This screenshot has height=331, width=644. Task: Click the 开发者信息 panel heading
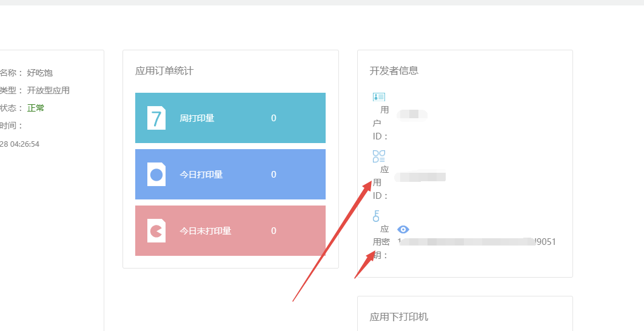[x=394, y=70]
